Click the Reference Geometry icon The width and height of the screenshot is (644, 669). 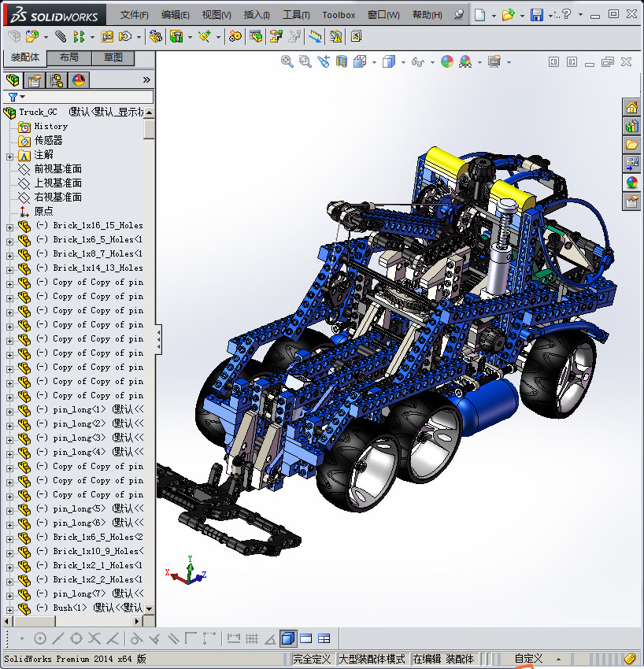[205, 37]
